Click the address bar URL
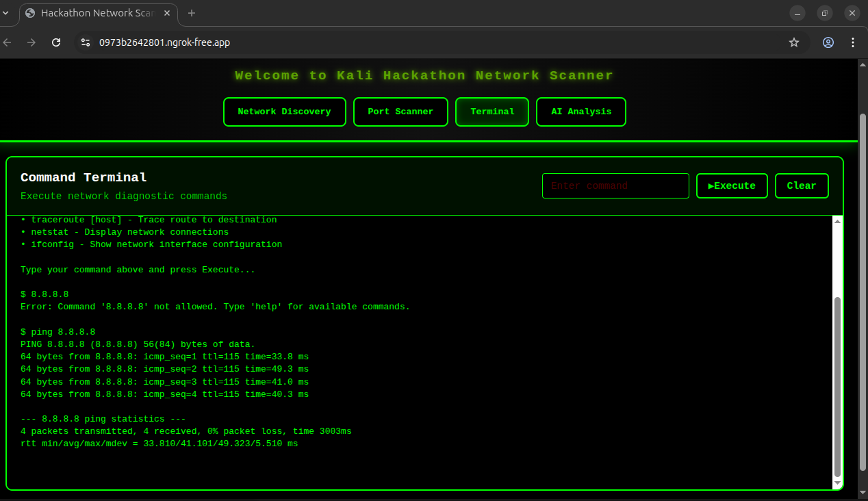 [x=164, y=42]
